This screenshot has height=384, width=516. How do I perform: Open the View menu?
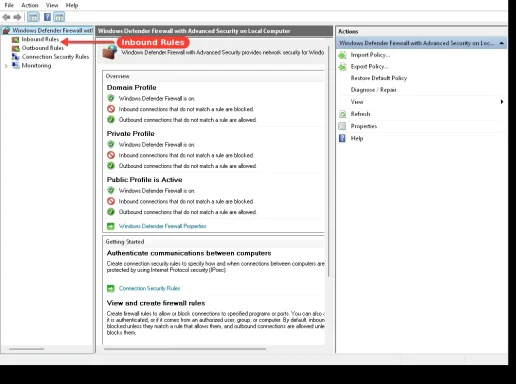tap(52, 5)
